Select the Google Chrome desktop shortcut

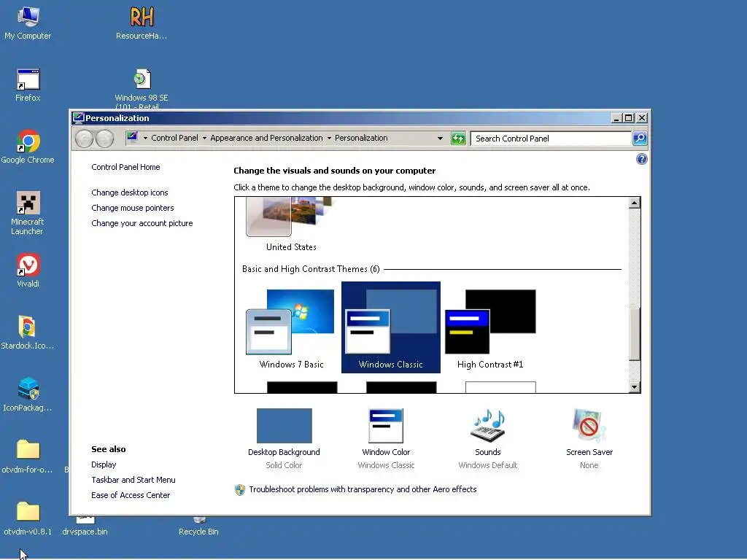click(28, 147)
